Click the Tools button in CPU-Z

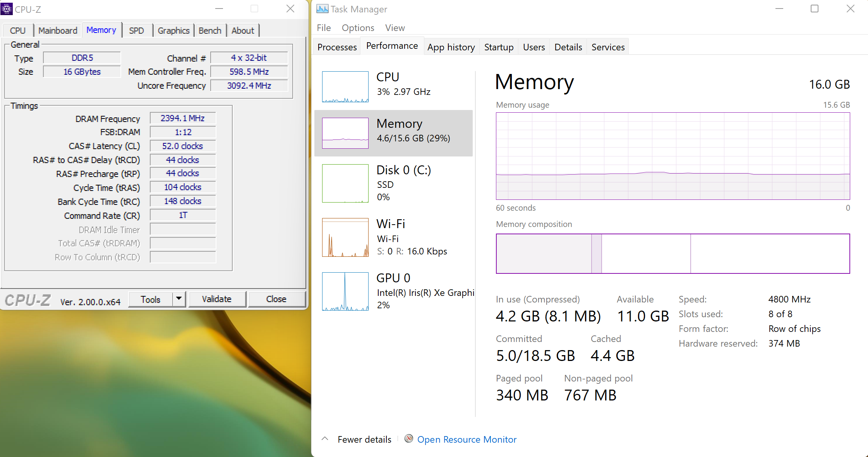tap(151, 299)
